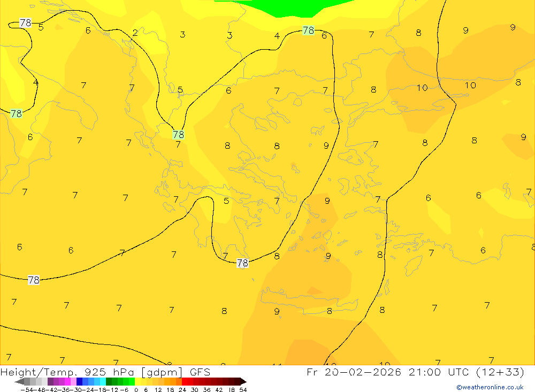Pick the light pink swatch in the legend
The width and height of the screenshot is (535, 392).
pyautogui.click(x=73, y=381)
